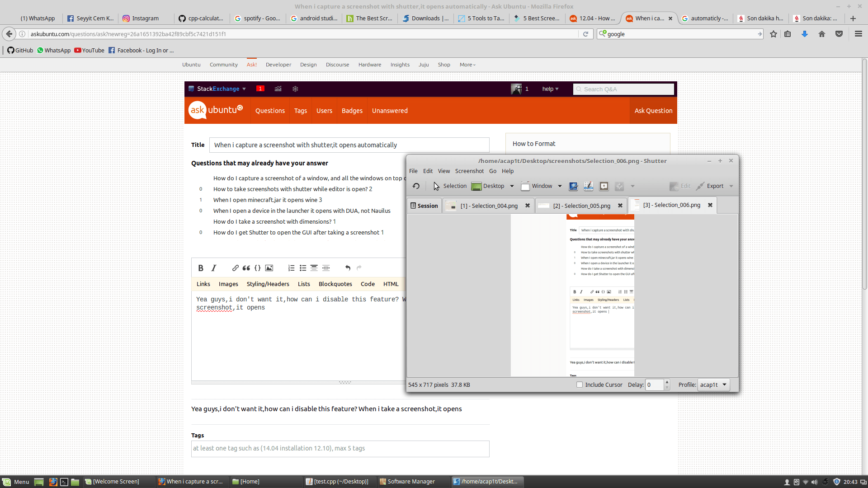Screen dimensions: 868x488
Task: Click the Tags input field
Action: point(340,449)
